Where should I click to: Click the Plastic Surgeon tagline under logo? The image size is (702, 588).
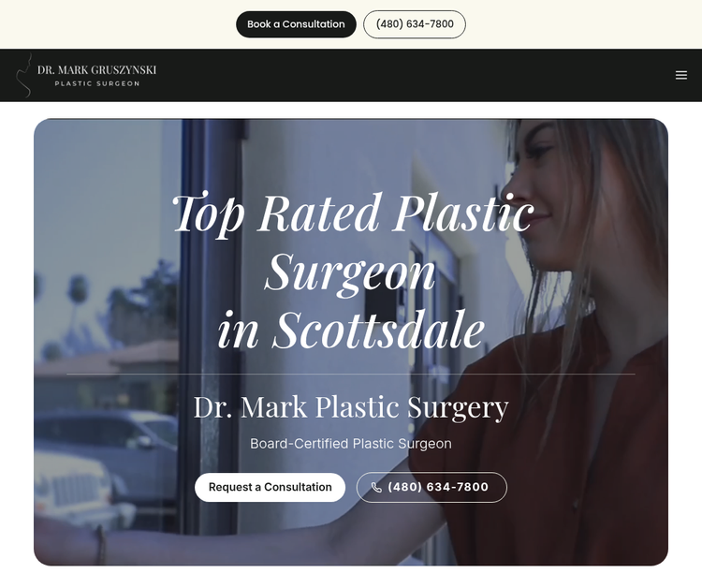click(97, 83)
